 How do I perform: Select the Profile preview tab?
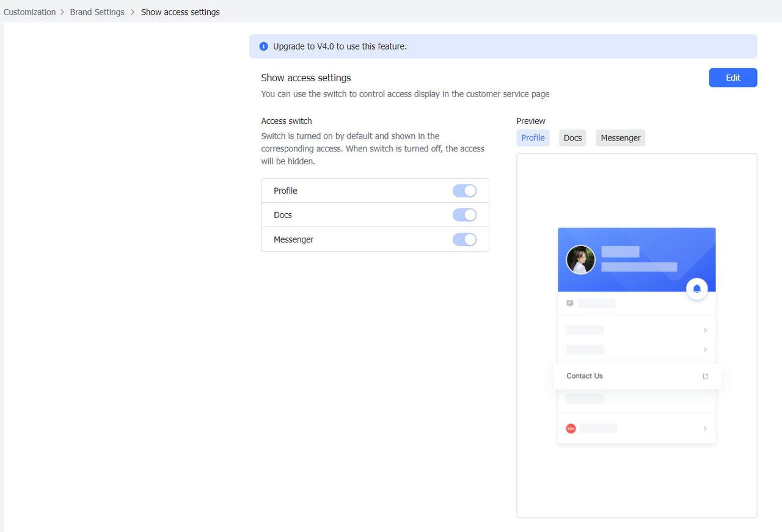pos(533,138)
